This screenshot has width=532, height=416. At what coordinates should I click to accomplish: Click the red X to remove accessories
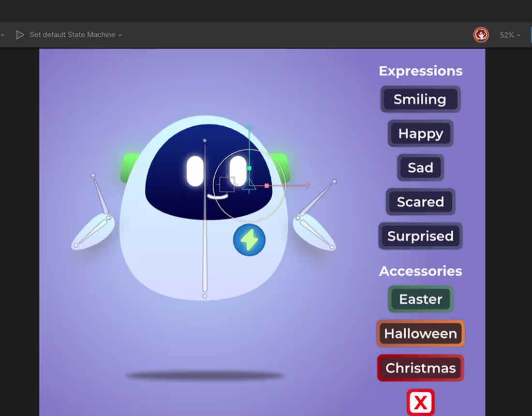click(420, 403)
